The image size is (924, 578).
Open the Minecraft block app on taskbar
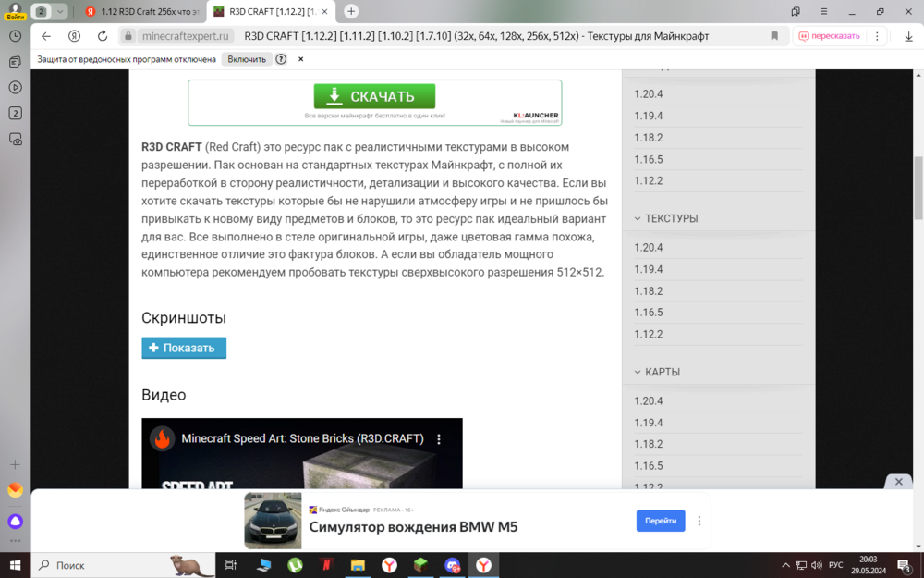[420, 566]
